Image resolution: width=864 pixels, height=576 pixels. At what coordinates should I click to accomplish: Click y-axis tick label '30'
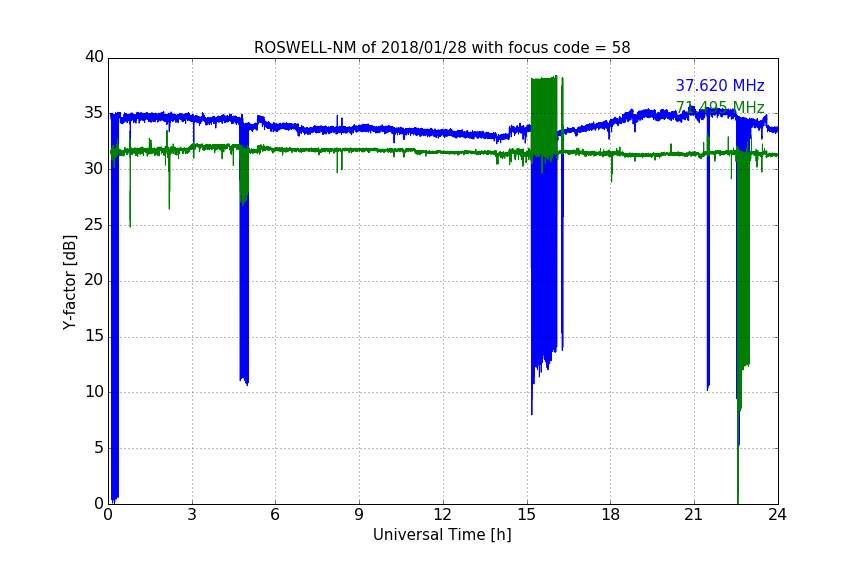coord(94,169)
